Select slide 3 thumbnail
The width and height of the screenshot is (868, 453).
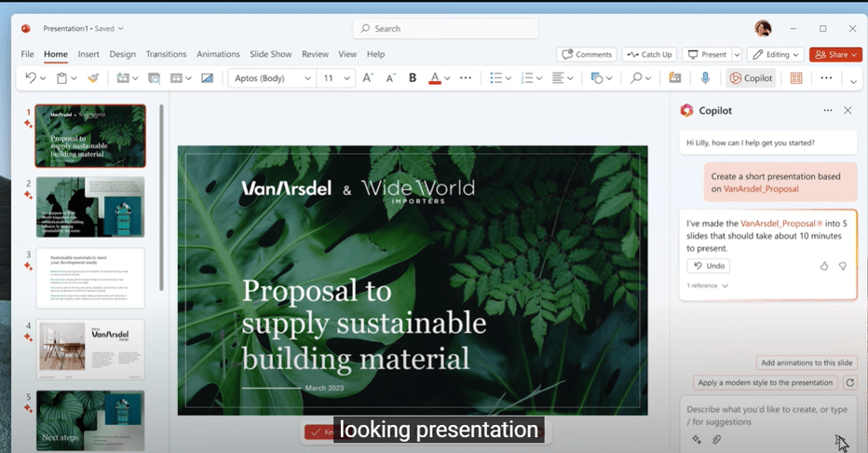[x=90, y=278]
